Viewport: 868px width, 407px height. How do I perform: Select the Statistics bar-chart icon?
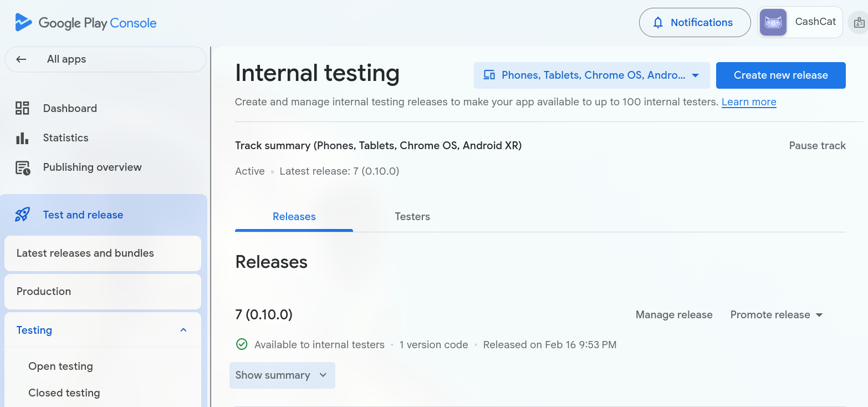[22, 138]
